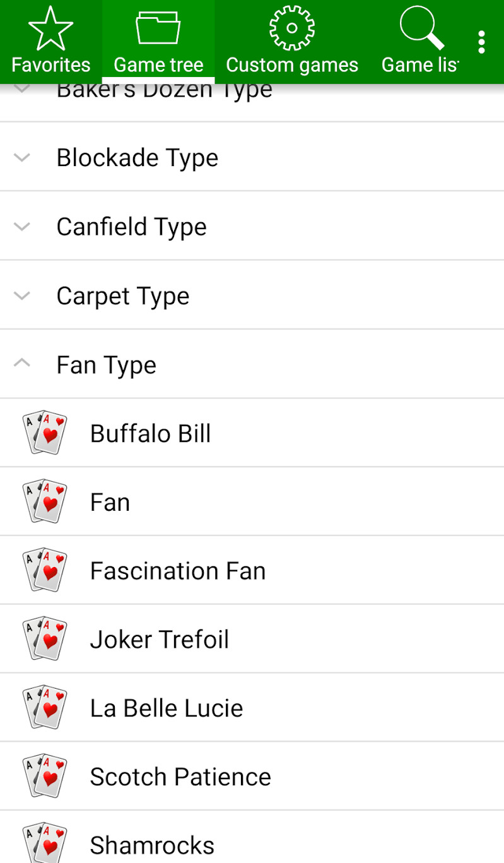Image resolution: width=504 pixels, height=863 pixels.
Task: Tap the Favorites star icon
Action: click(50, 28)
